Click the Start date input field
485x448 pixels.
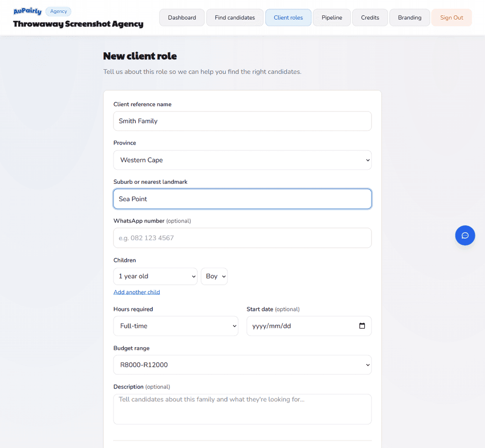[309, 326]
